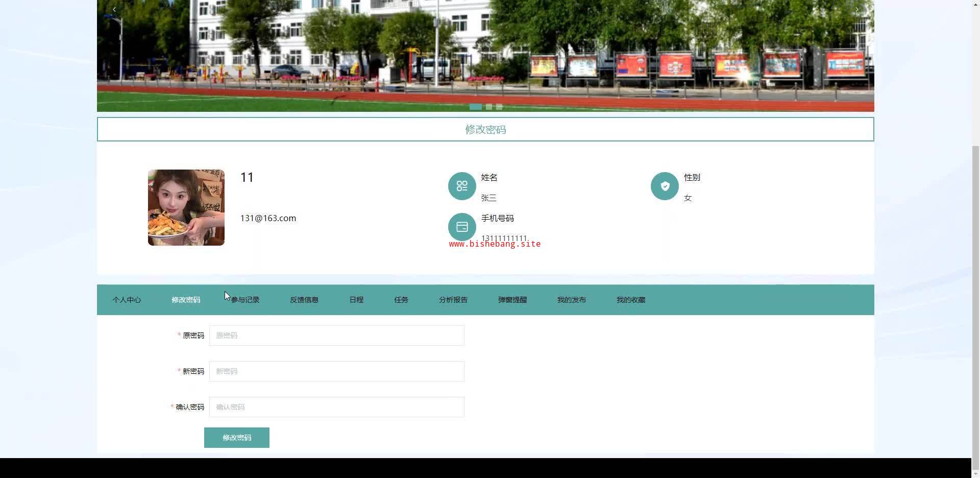Click the name value 张三

[488, 198]
